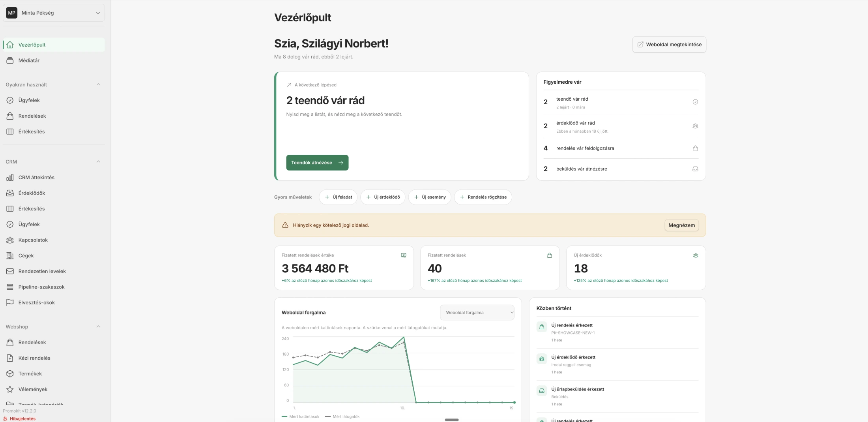
Task: Click the checkmark icon on teendő vár rád row
Action: 695,102
